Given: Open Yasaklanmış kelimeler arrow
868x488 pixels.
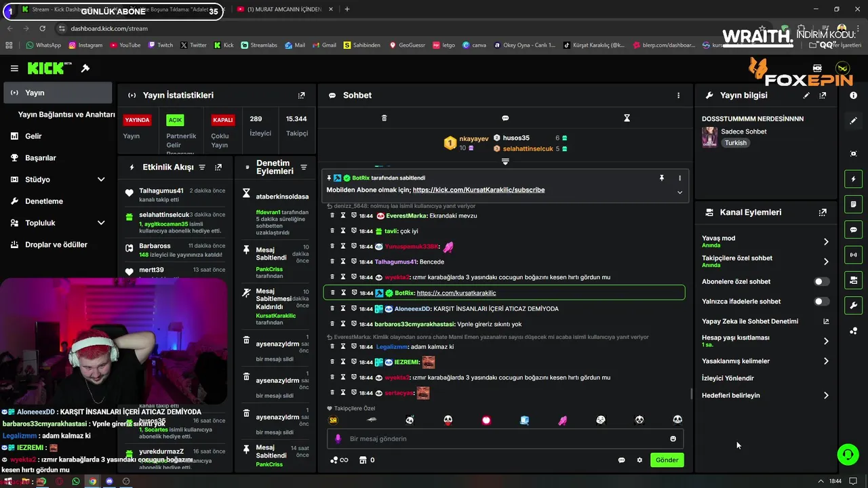Looking at the screenshot, I should [826, 361].
